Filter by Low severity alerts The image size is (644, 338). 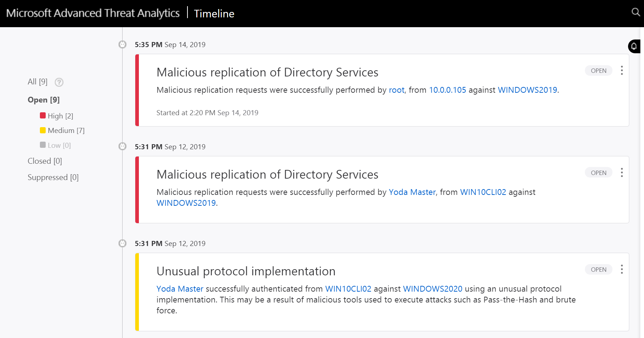(x=55, y=145)
